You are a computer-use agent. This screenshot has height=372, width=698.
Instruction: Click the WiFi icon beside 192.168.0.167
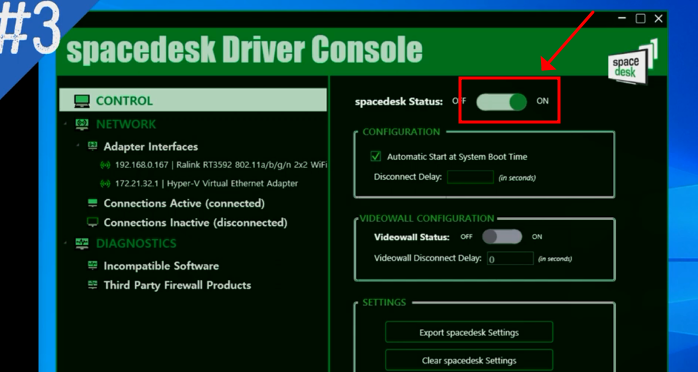pyautogui.click(x=105, y=165)
